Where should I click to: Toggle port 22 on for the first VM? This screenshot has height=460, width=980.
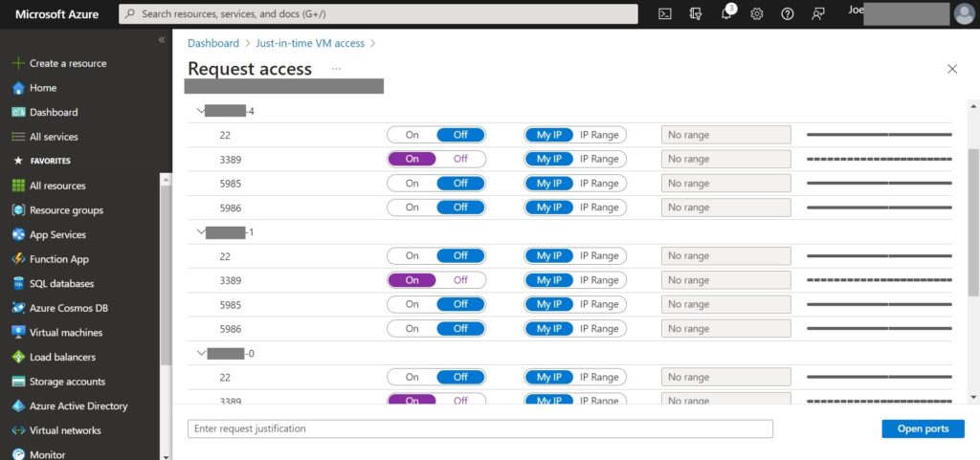point(412,135)
